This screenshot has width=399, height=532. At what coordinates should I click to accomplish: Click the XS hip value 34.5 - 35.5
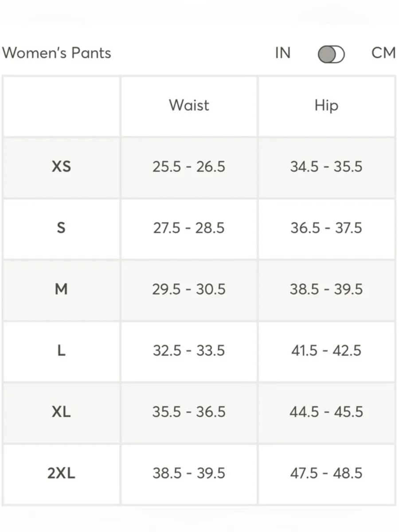coord(326,167)
